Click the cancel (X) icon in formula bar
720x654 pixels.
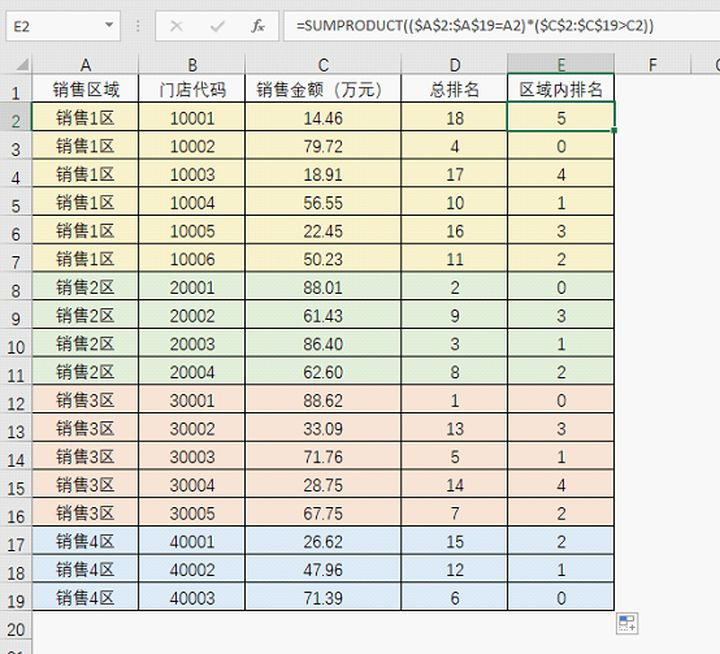click(176, 26)
